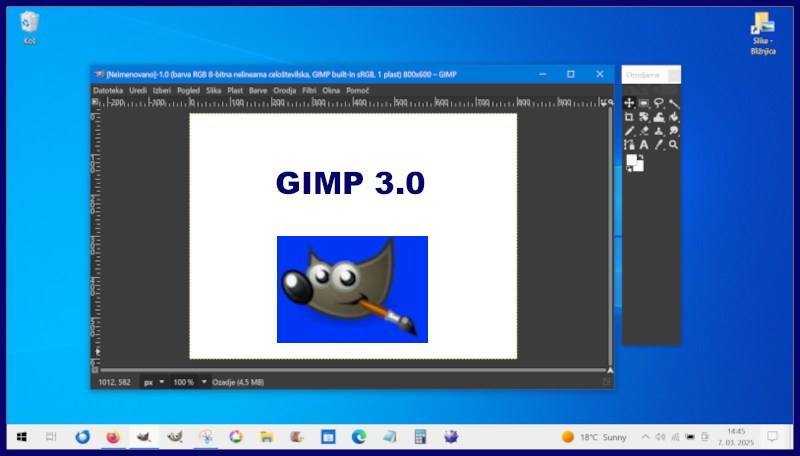Click the GIMP 3.0 text on canvas
This screenshot has height=456, width=800.
click(x=351, y=183)
